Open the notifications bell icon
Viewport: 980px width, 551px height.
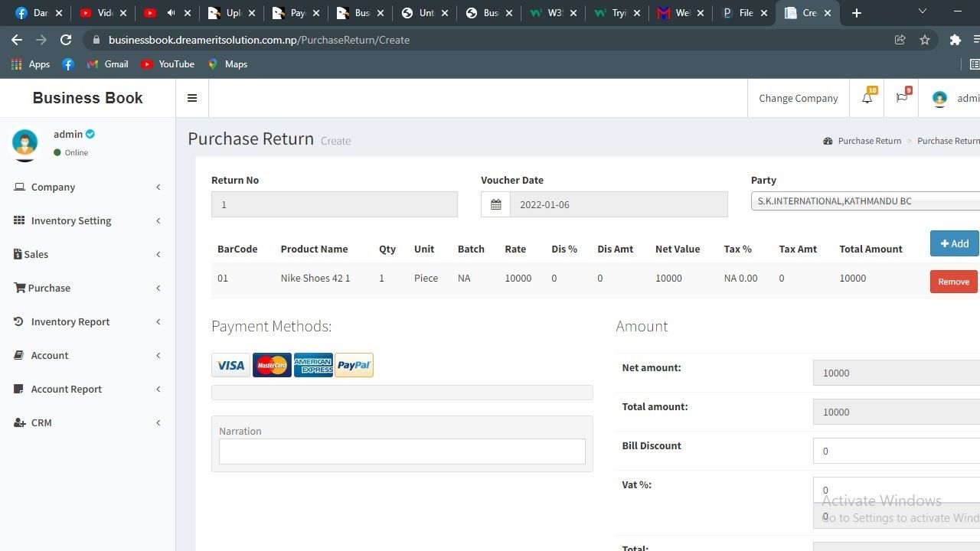867,98
